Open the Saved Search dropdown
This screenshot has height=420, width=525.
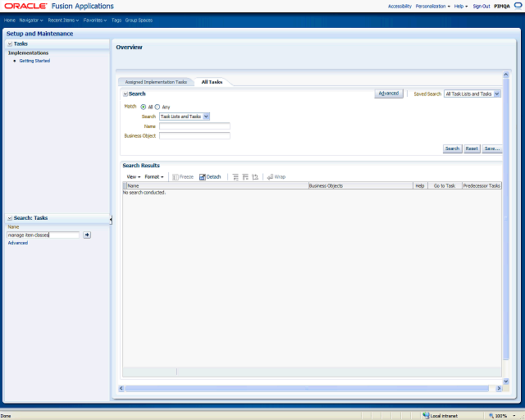tap(496, 94)
